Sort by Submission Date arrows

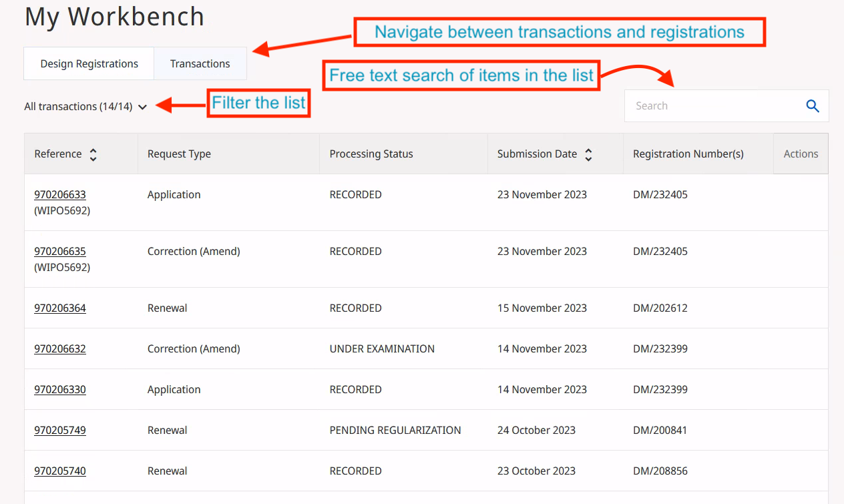coord(588,154)
